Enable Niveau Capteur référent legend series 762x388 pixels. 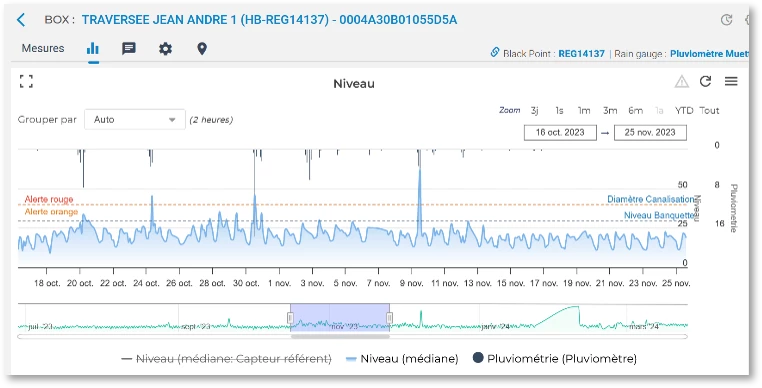click(226, 359)
